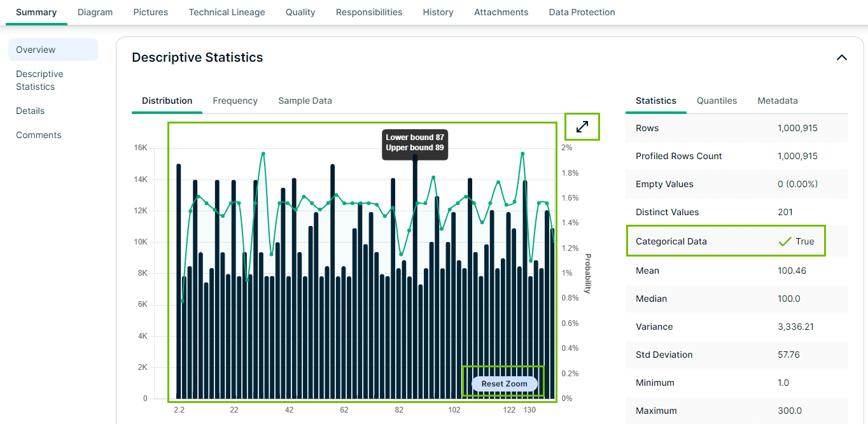The image size is (868, 424).
Task: Navigate to the Quality tab
Action: coord(300,12)
